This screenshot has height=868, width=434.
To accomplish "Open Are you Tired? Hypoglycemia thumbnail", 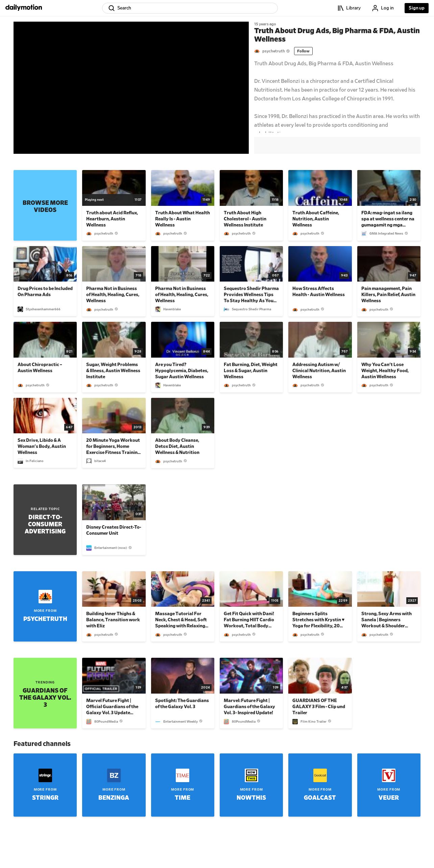I will (183, 340).
